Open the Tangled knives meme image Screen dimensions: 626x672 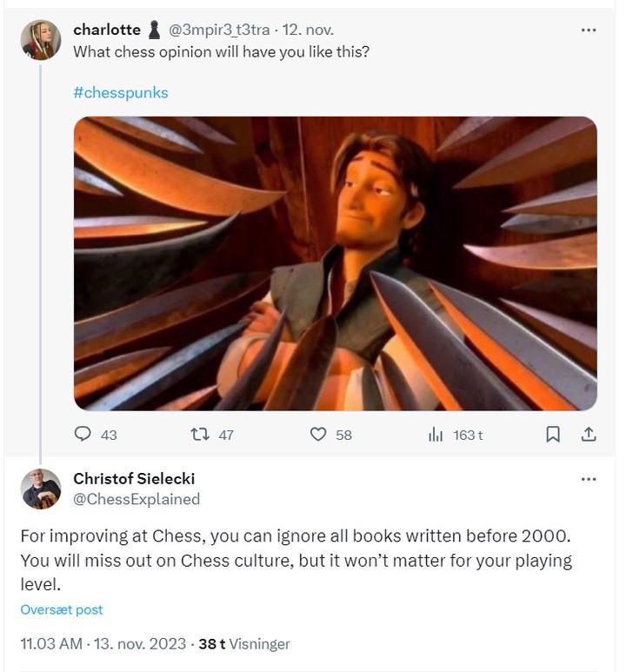[335, 263]
